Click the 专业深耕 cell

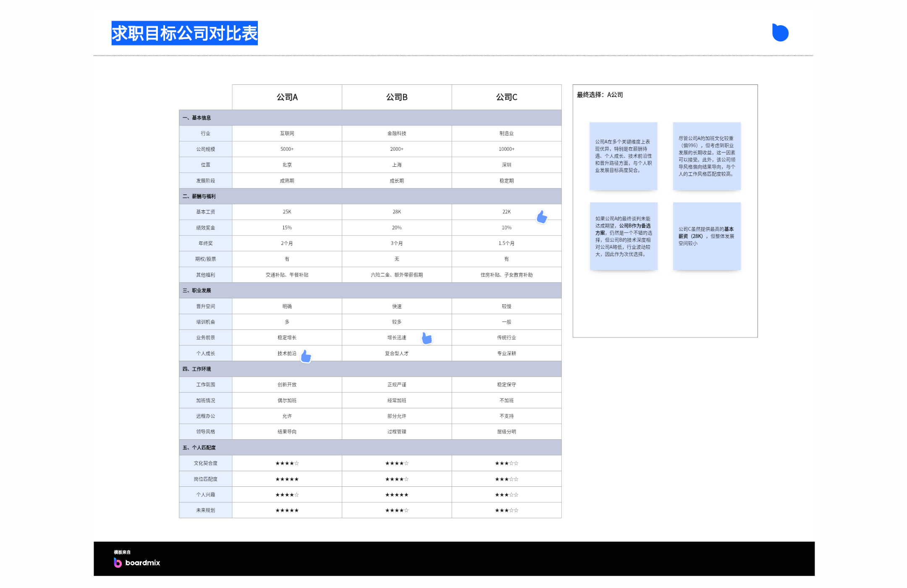pyautogui.click(x=506, y=353)
